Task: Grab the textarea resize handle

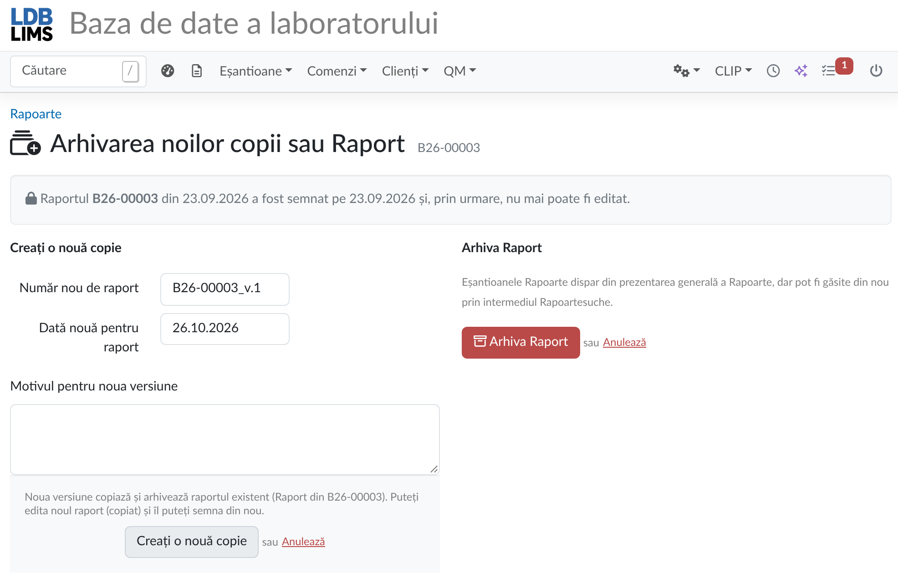Action: tap(434, 469)
